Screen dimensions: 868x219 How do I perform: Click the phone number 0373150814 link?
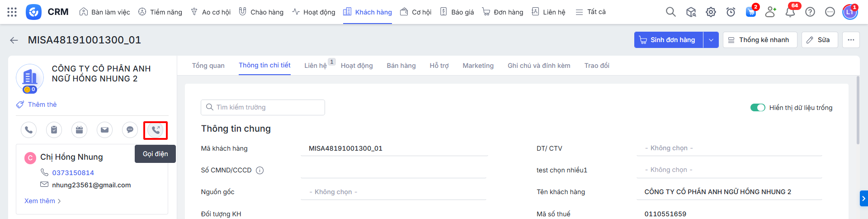pos(73,173)
